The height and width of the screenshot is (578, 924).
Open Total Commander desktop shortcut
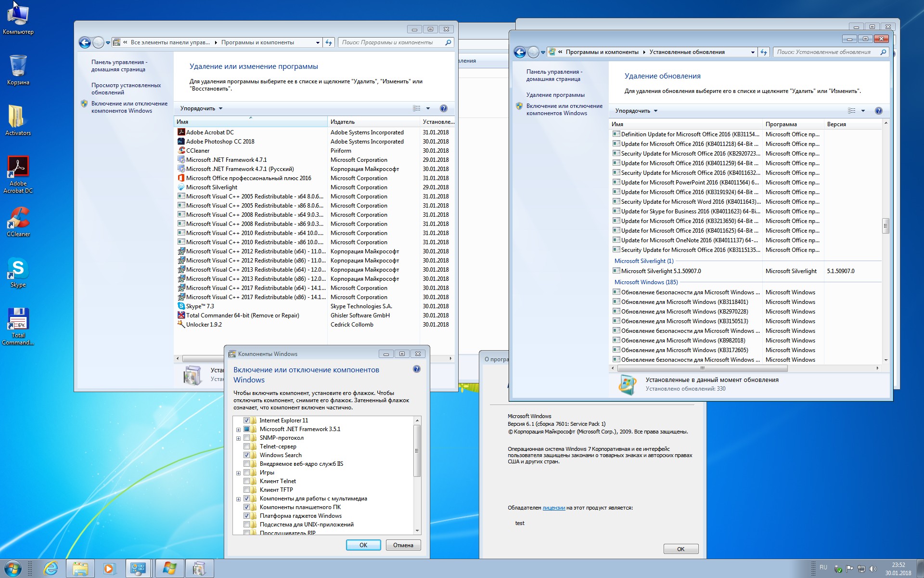coord(18,320)
